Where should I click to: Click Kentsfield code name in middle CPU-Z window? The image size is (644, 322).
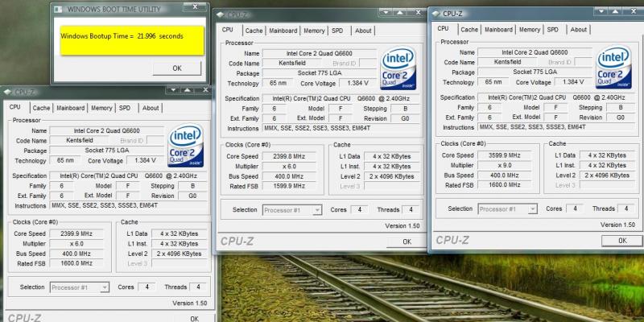tap(292, 64)
